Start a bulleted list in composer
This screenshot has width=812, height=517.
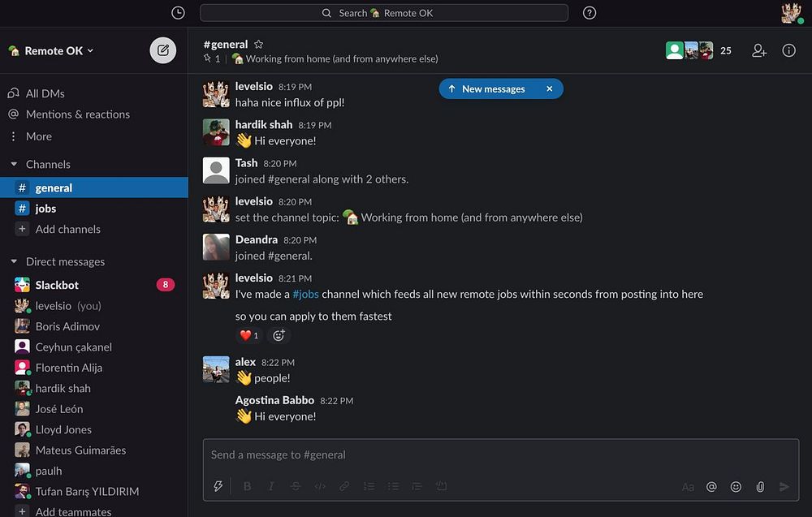click(394, 486)
